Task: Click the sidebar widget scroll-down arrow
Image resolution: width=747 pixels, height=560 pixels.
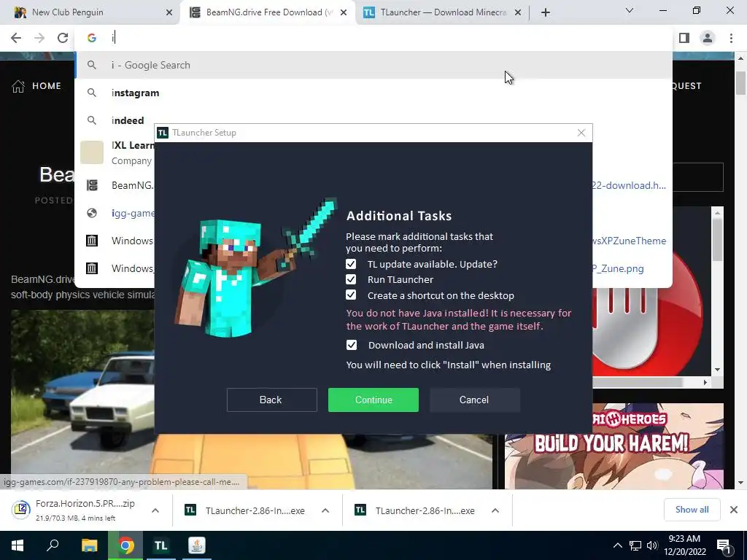Action: coord(718,370)
